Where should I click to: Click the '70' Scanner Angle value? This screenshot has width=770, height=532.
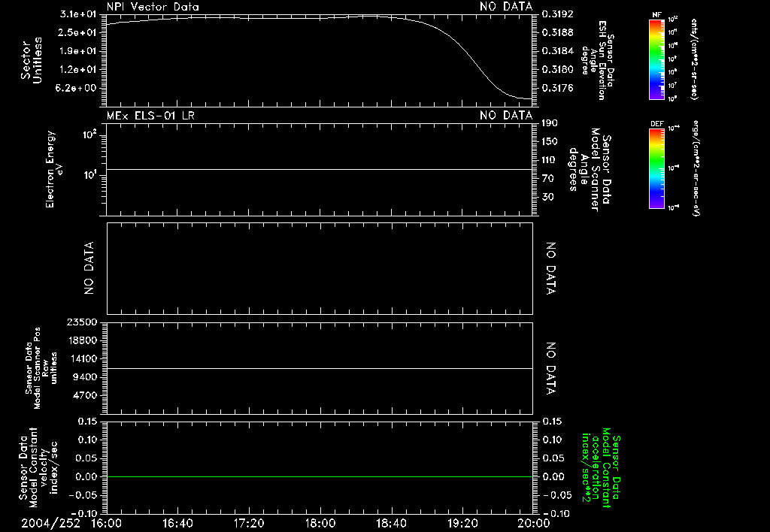tap(547, 178)
